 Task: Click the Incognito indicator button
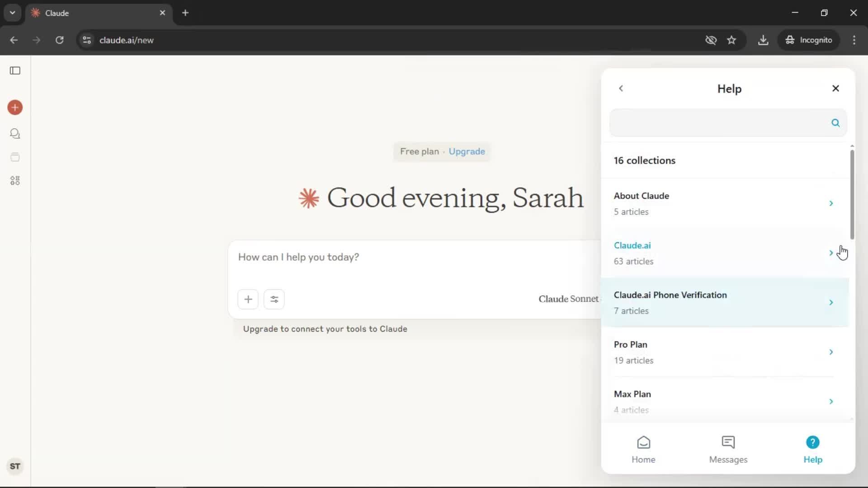pos(809,40)
